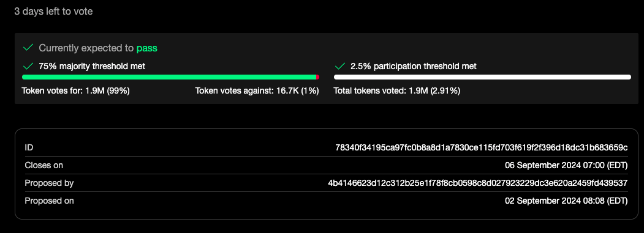Click the 'Token votes against: 16.7K (1%)' text
The width and height of the screenshot is (644, 233).
257,91
